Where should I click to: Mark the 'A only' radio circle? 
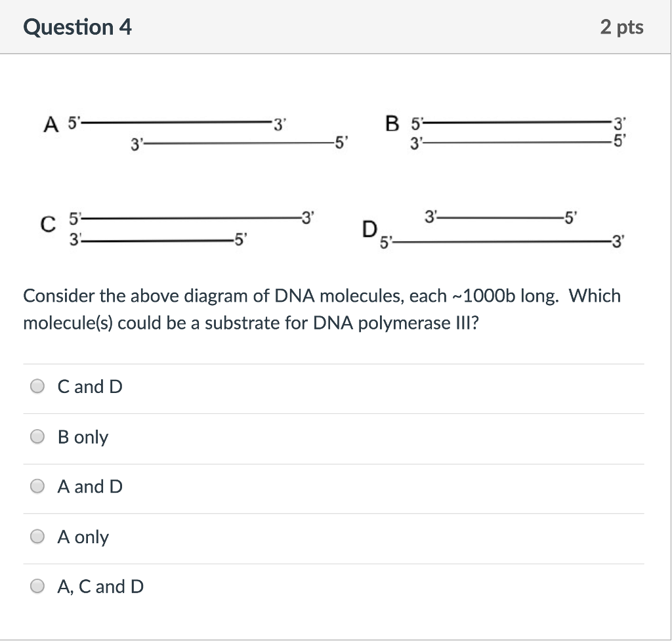pos(39,537)
